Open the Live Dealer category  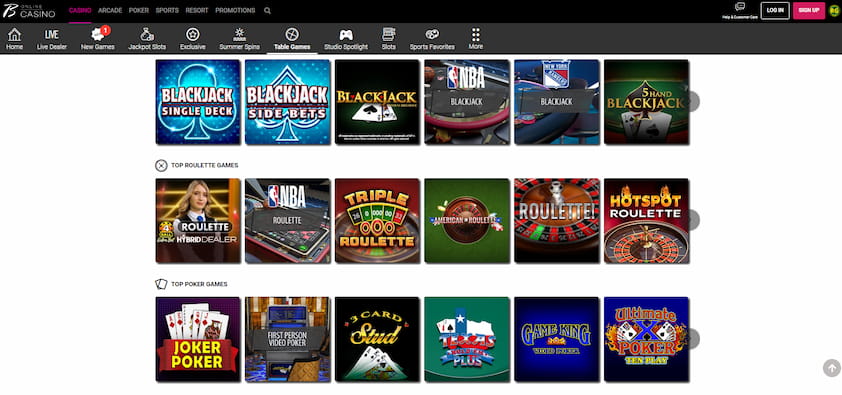[x=52, y=39]
